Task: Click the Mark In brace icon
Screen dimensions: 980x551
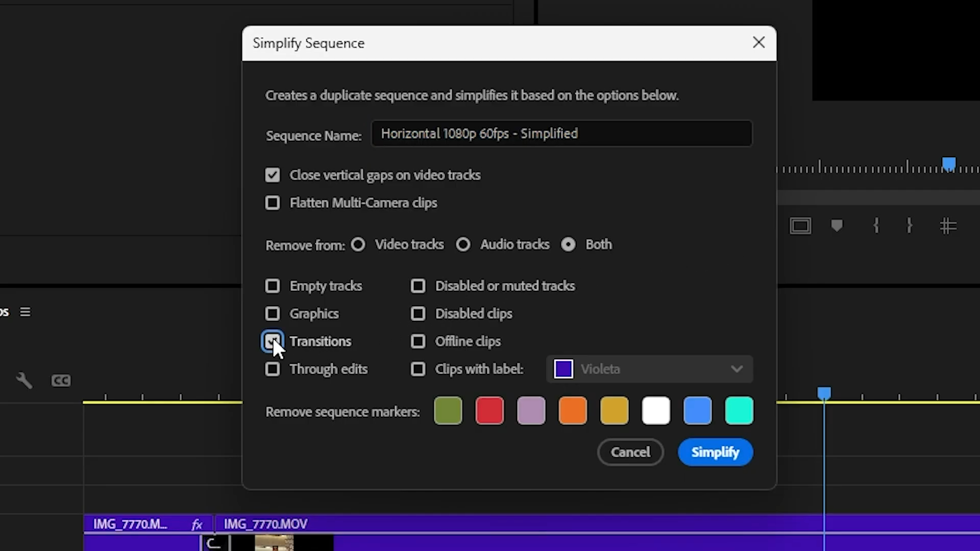Action: coord(876,226)
